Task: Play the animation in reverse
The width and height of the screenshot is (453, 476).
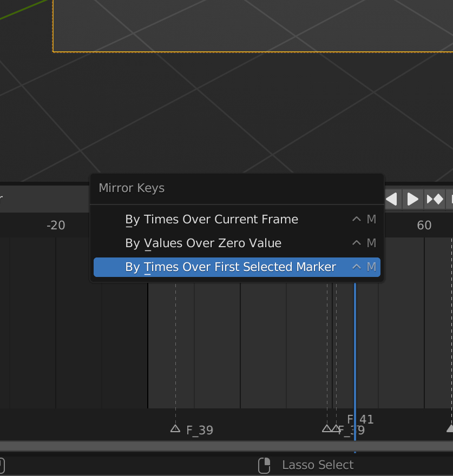Action: coord(392,199)
